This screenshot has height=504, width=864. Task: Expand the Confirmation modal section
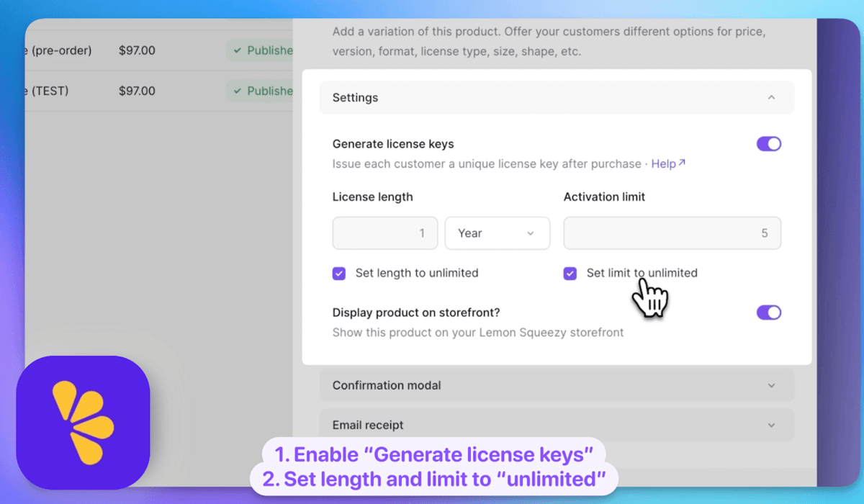(x=771, y=385)
